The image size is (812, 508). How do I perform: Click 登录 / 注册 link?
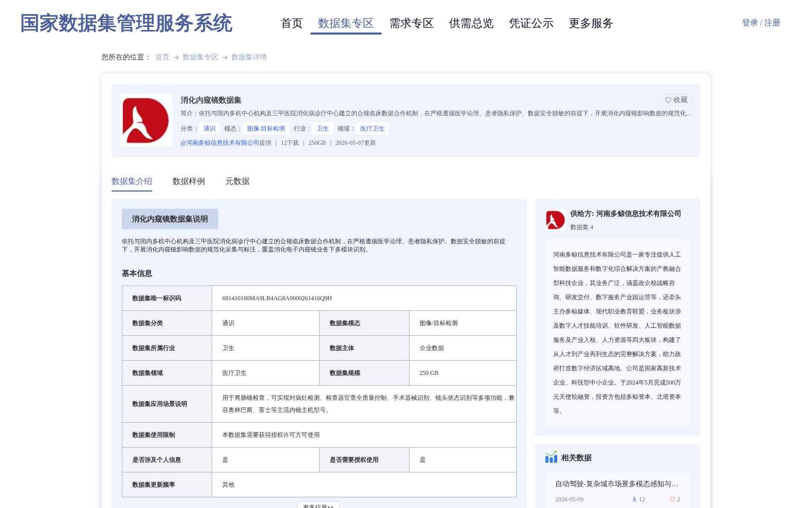(761, 23)
